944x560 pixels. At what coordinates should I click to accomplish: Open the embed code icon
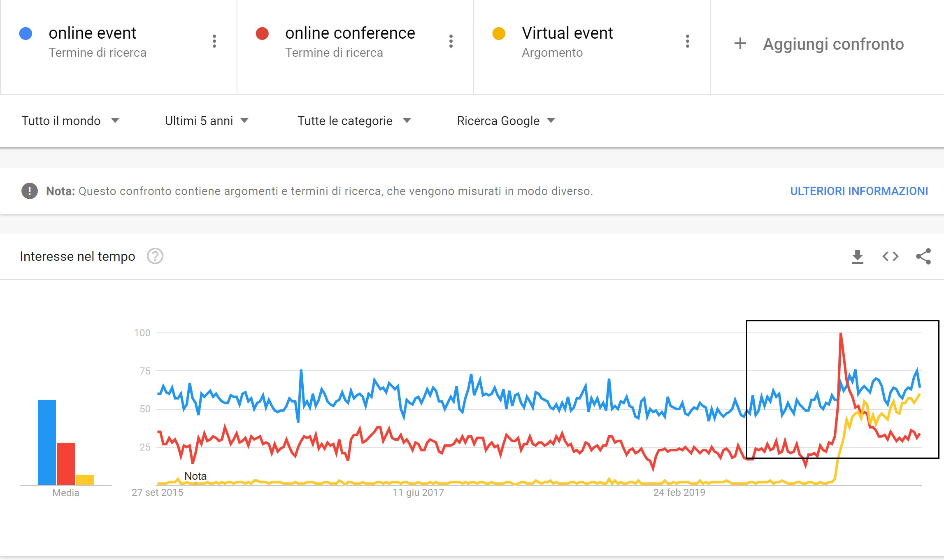tap(890, 256)
